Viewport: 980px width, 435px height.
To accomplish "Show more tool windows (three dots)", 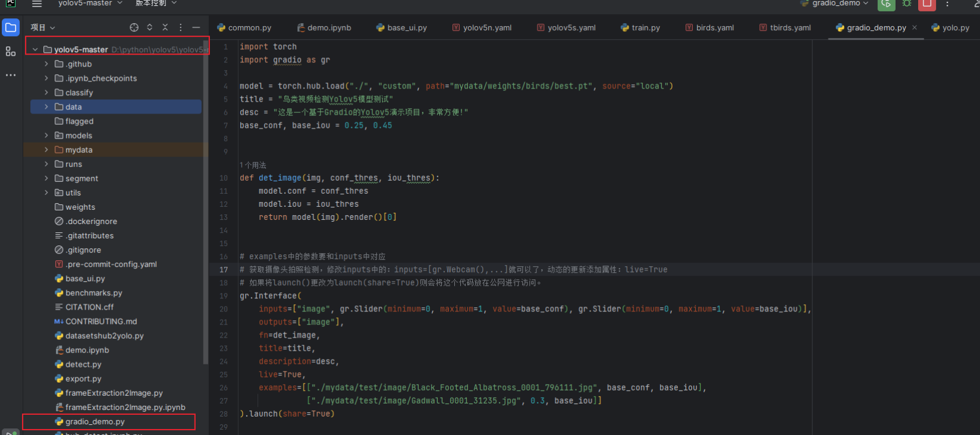I will point(11,75).
